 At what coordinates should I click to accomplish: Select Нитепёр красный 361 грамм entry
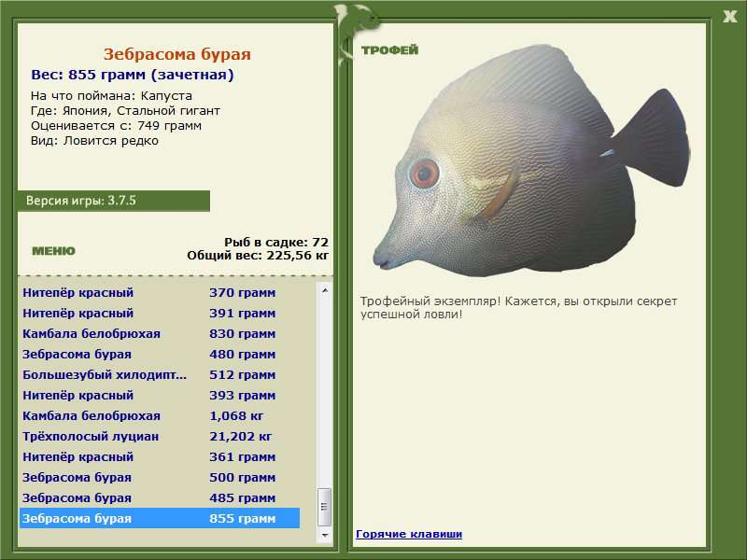149,457
